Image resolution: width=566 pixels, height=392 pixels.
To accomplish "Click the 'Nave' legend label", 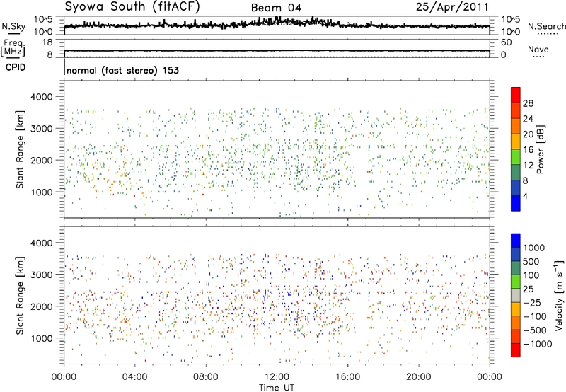I will (538, 50).
